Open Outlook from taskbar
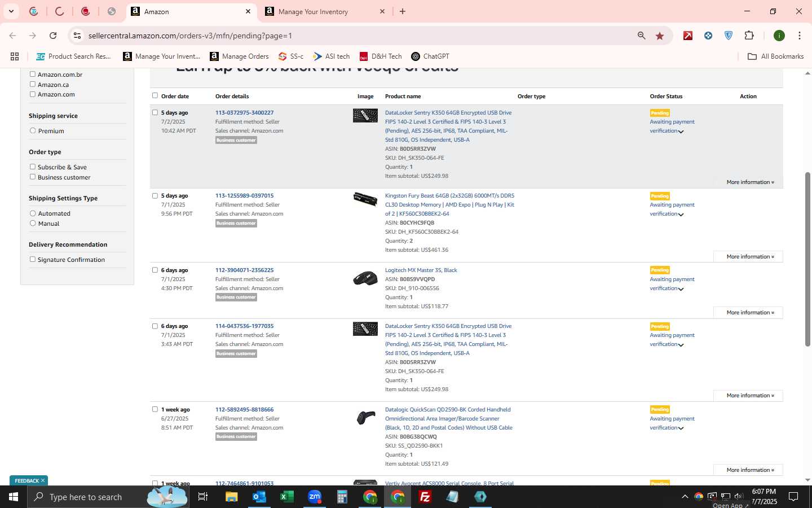The width and height of the screenshot is (812, 508). point(259,497)
